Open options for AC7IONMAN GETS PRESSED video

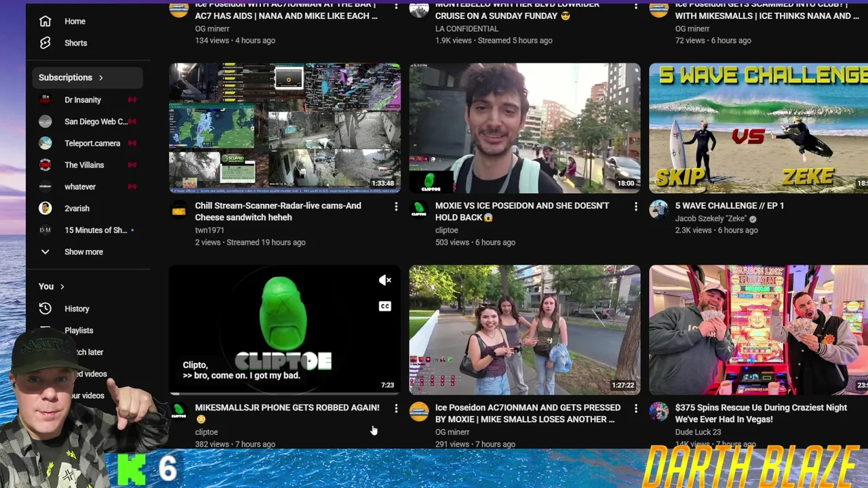click(x=636, y=408)
